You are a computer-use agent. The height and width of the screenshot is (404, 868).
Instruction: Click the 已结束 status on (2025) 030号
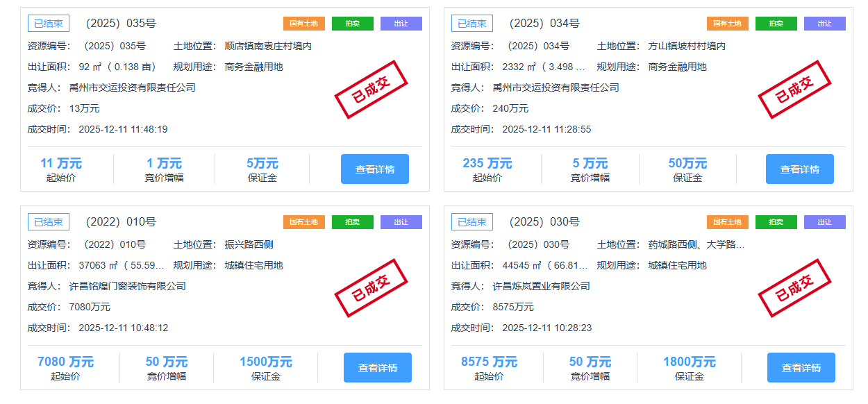[x=472, y=222]
